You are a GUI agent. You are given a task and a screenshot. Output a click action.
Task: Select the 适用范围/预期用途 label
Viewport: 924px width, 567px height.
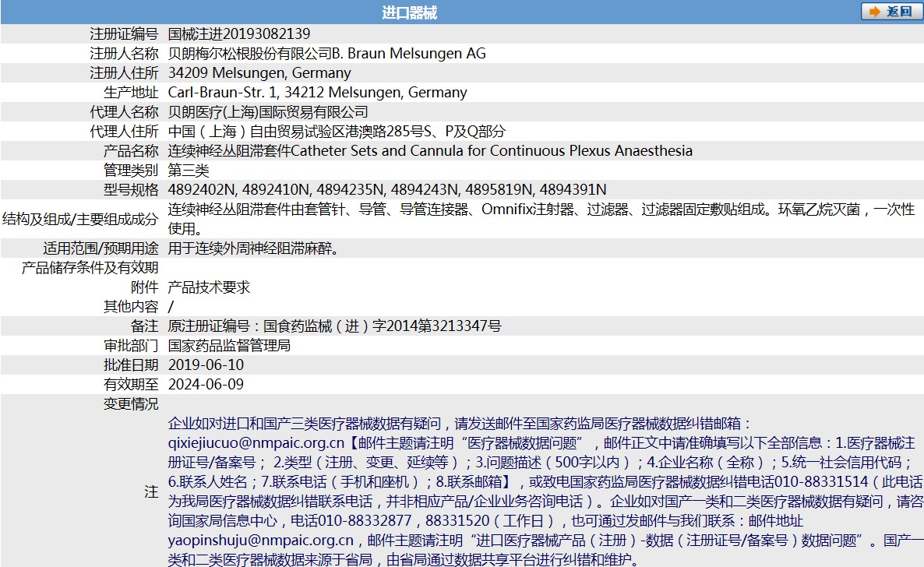point(101,248)
